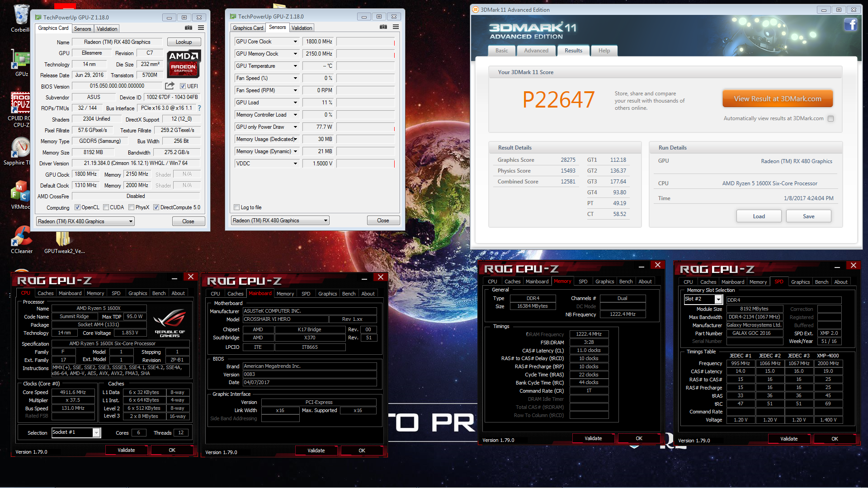Click camera screenshot icon in left GPU-Z window
The width and height of the screenshot is (868, 488).
[189, 28]
